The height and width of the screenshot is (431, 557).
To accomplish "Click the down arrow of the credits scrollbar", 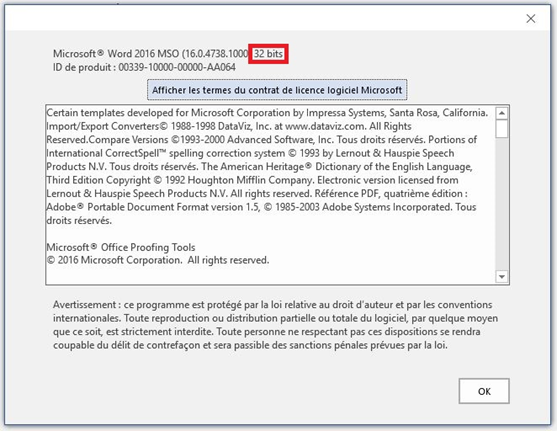I will (502, 276).
